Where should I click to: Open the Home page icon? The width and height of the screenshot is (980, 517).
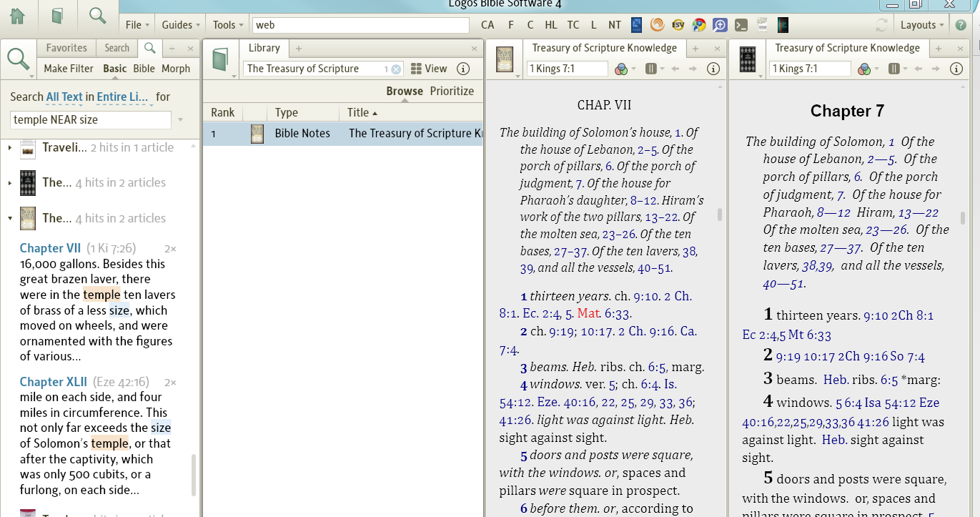(x=17, y=16)
